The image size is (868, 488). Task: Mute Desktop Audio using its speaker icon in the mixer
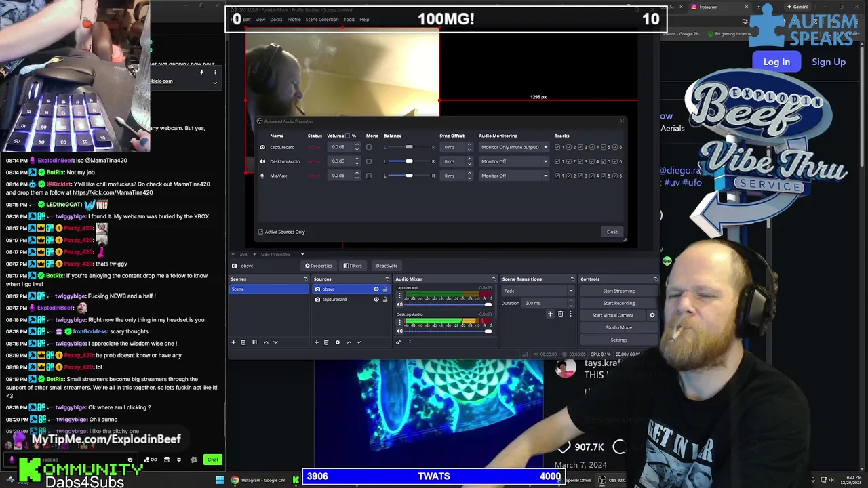pos(399,331)
